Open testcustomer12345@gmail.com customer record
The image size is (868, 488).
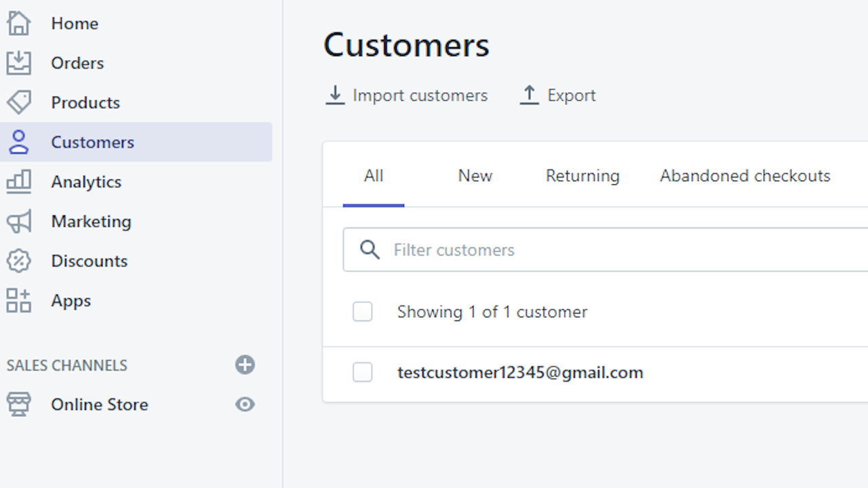[520, 372]
